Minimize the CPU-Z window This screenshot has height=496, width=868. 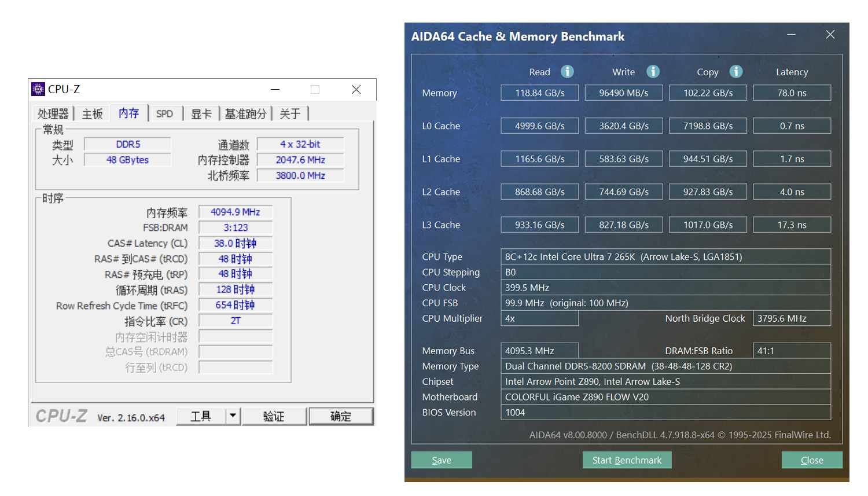[275, 89]
